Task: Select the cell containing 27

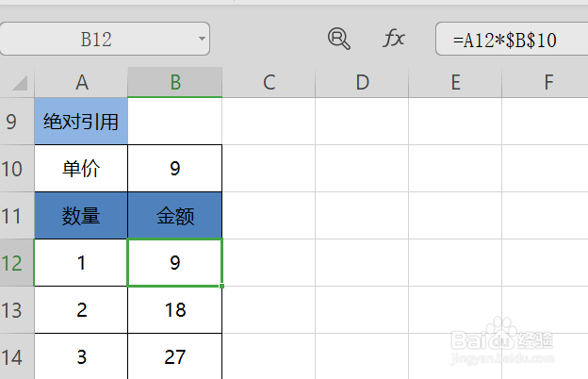Action: (x=175, y=357)
